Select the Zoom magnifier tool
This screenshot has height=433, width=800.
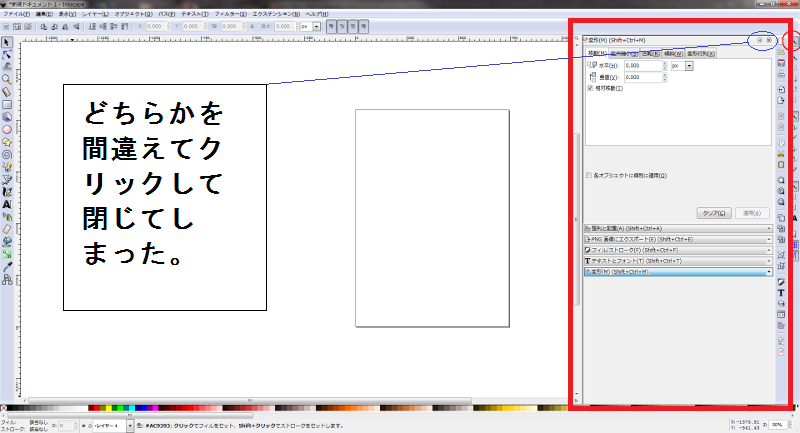(x=7, y=79)
